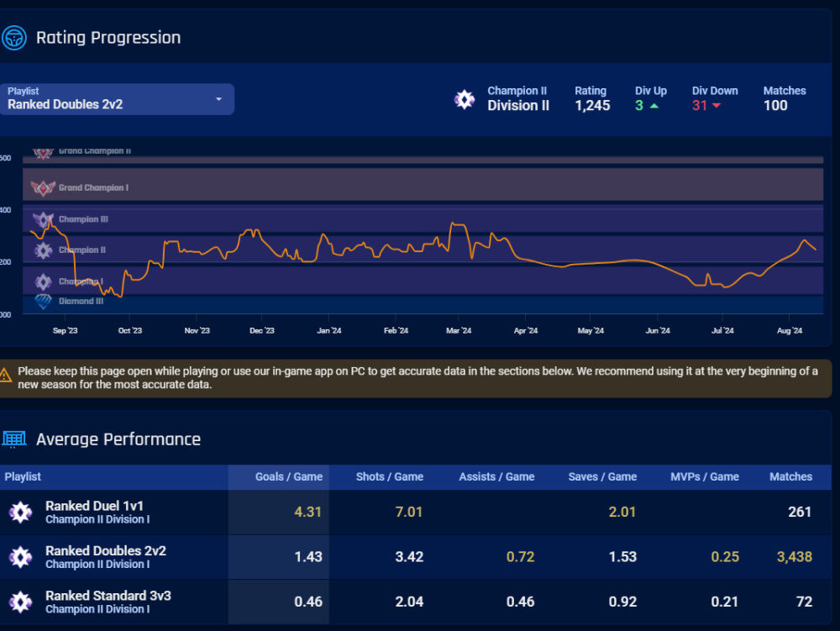Viewport: 840px width, 631px height.
Task: Sort by Shots / Game column header
Action: (x=390, y=476)
